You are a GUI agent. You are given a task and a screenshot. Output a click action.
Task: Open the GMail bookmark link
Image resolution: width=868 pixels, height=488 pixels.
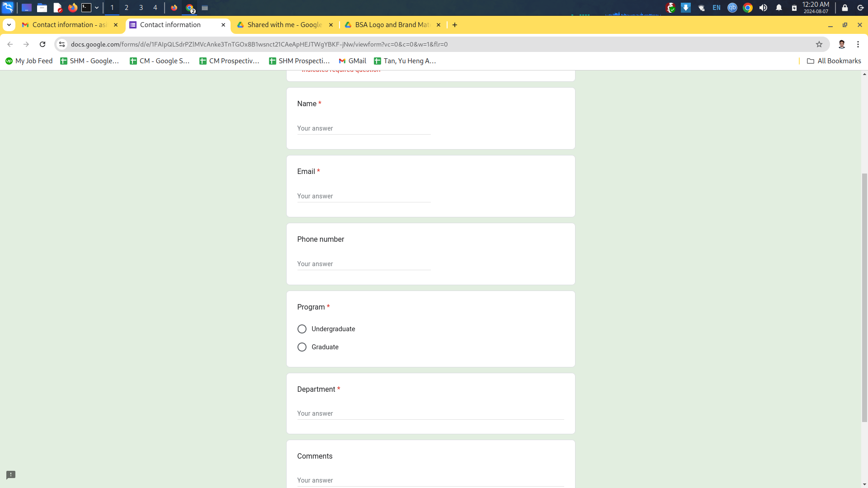(x=352, y=61)
